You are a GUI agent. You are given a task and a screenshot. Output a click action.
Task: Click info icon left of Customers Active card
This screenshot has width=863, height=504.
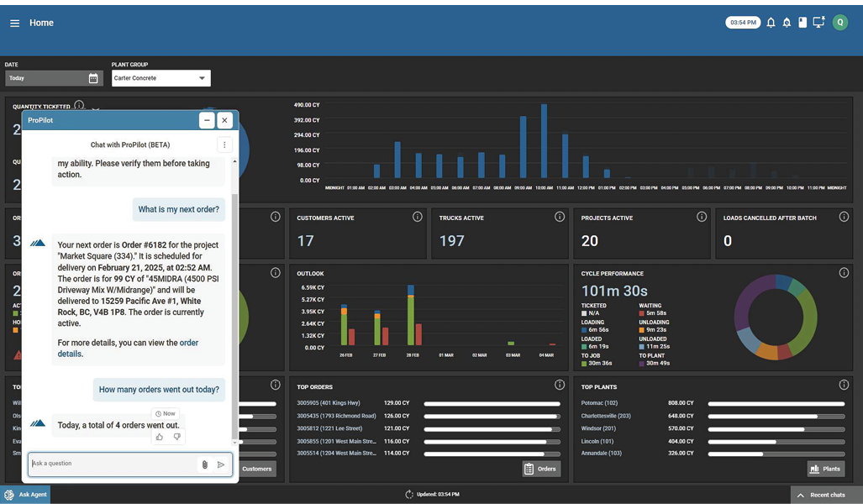275,217
